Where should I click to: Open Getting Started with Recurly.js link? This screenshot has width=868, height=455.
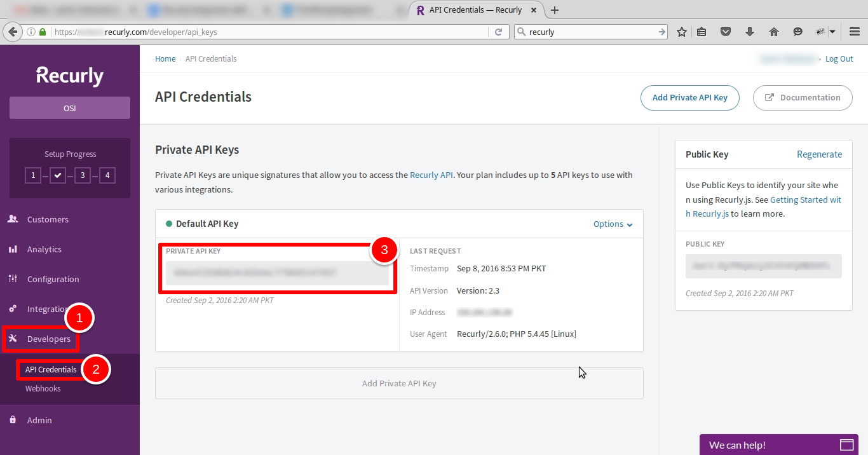click(764, 207)
